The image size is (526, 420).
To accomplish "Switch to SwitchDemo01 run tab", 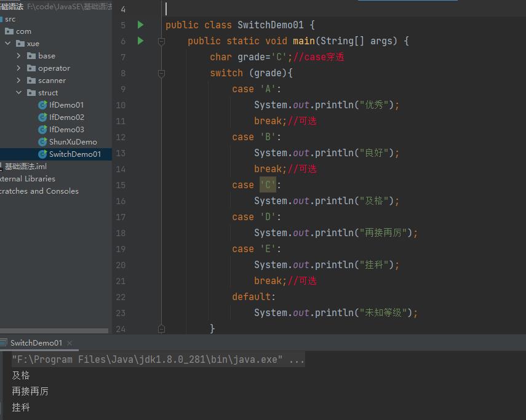I will pos(36,343).
